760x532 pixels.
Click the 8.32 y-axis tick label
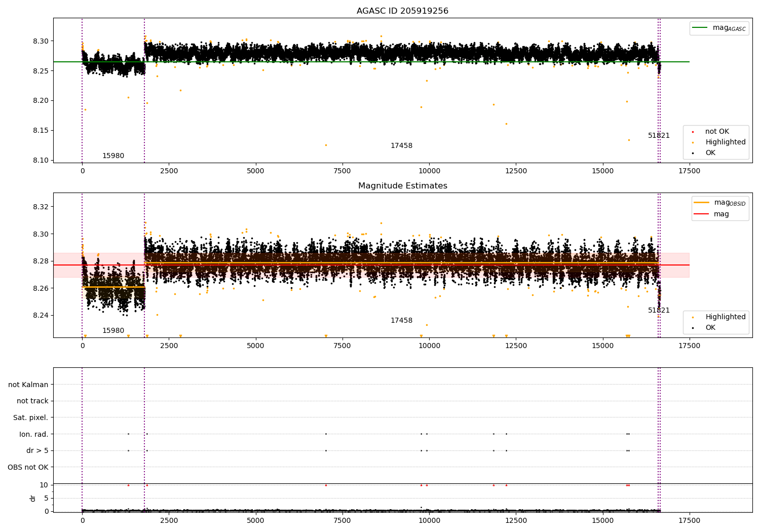point(40,207)
